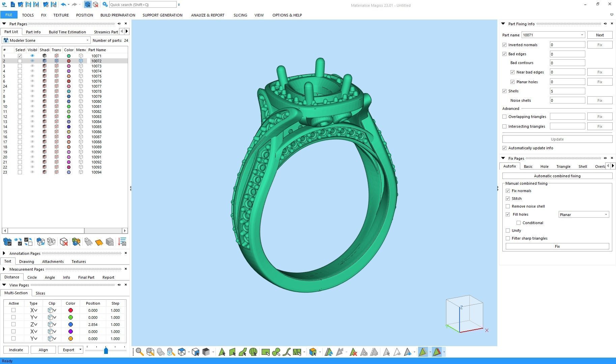The height and width of the screenshot is (364, 616).
Task: Open the Export button dropdown arrow
Action: pos(80,350)
